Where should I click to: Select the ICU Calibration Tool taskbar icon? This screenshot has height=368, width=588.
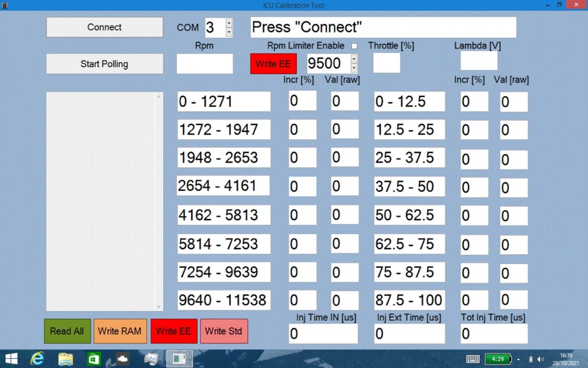pyautogui.click(x=179, y=359)
